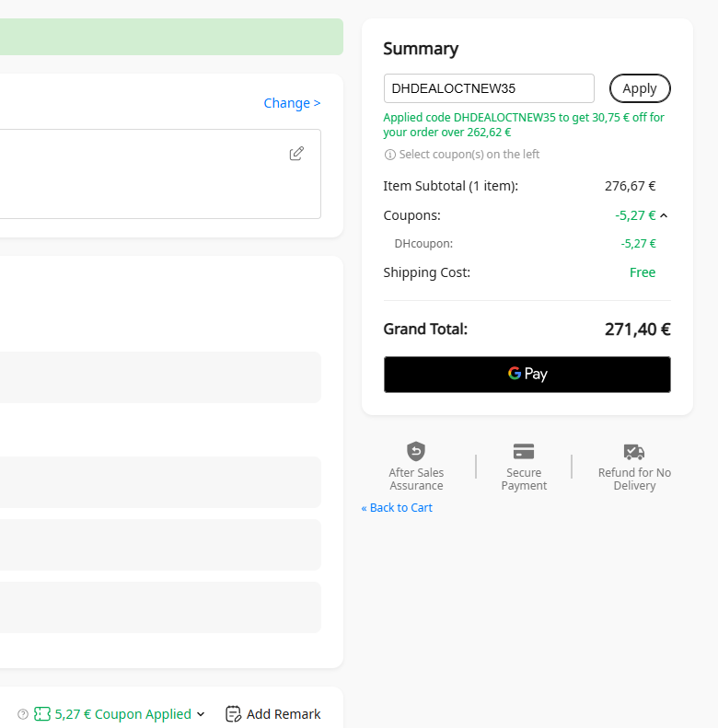
Task: Click the edit pencil icon in address box
Action: click(x=296, y=154)
